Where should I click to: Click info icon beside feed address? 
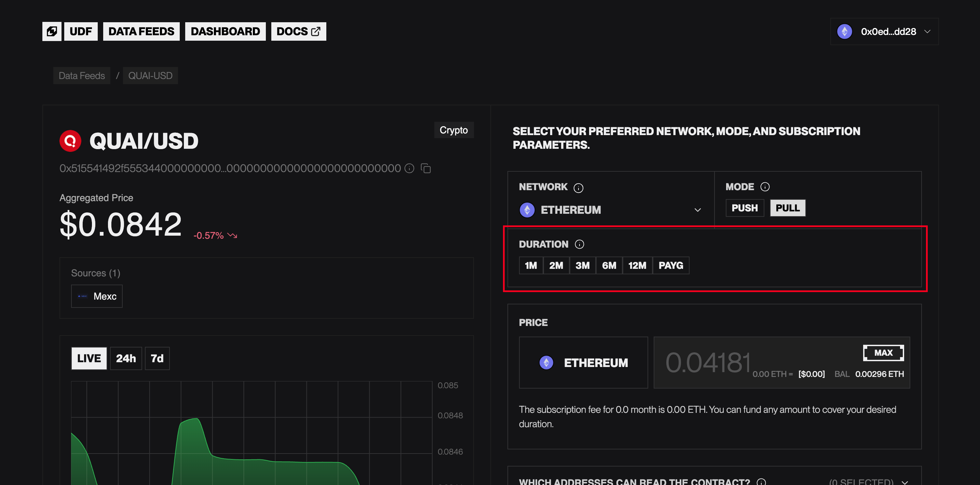[409, 168]
